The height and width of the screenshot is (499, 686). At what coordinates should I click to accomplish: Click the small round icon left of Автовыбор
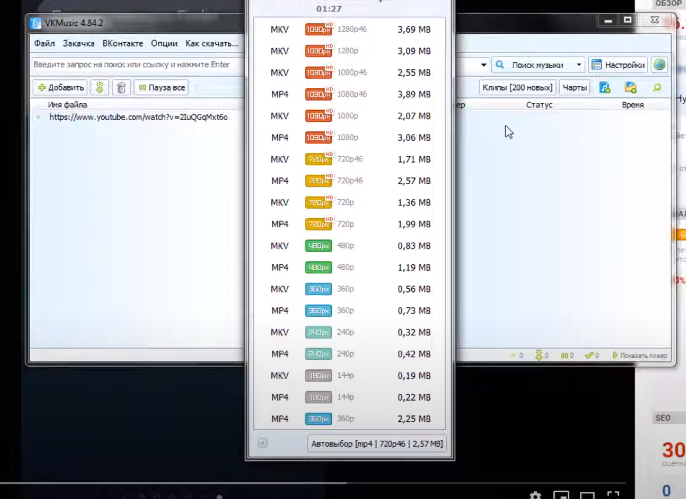(x=262, y=443)
